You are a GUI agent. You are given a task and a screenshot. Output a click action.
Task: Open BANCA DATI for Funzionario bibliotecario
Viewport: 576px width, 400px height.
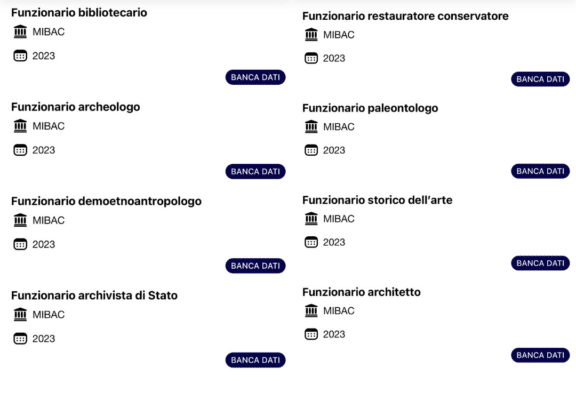(x=255, y=77)
